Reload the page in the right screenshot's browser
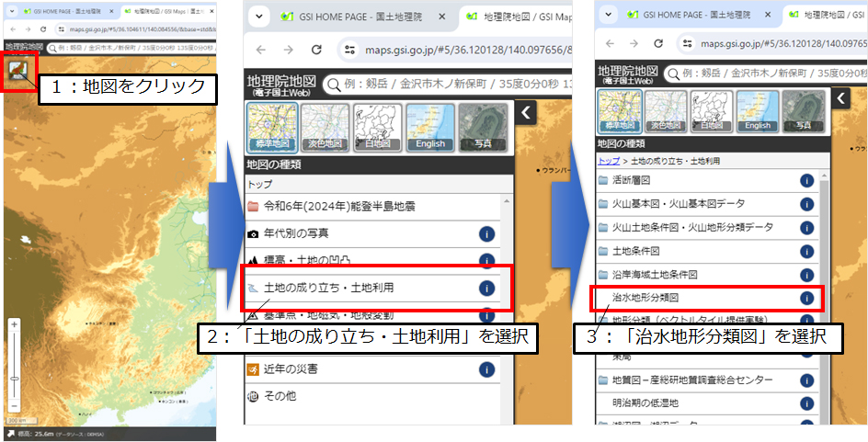This screenshot has height=442, width=868. [x=658, y=43]
